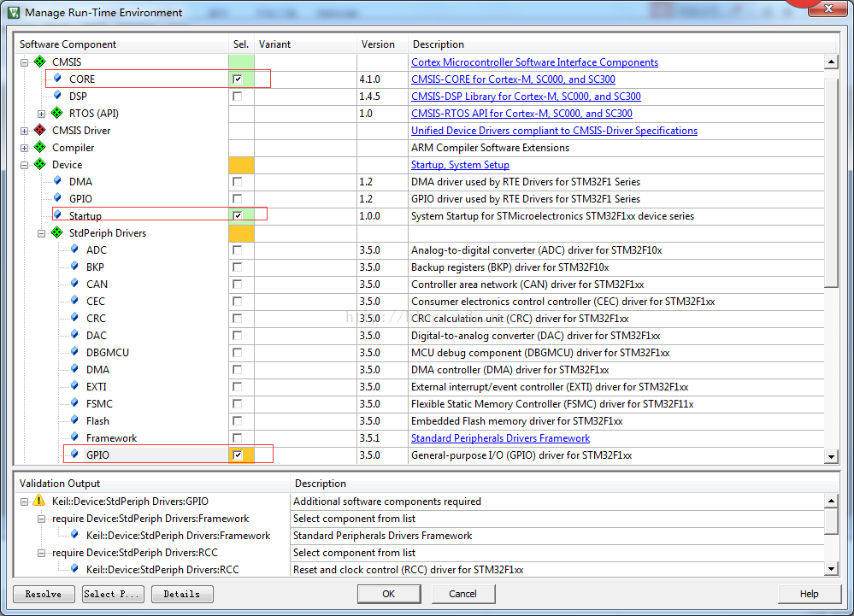This screenshot has height=616, width=854.
Task: Click the CMSIS Driver red diamond icon
Action: click(x=40, y=130)
